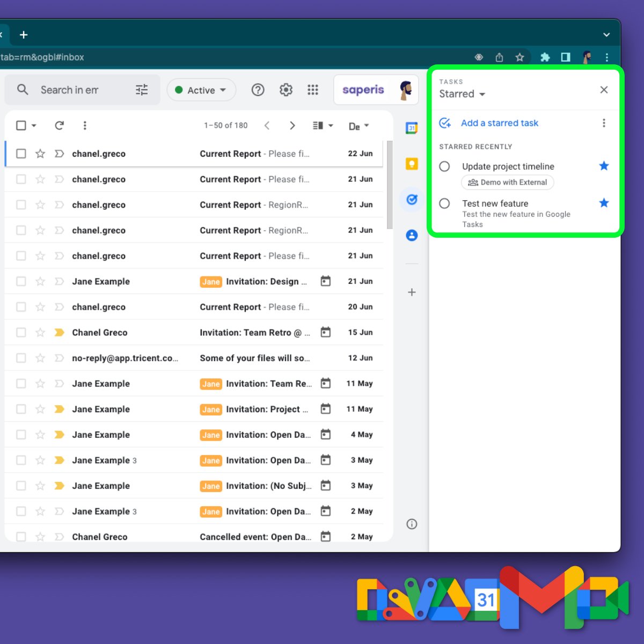Click the browser share icon

coord(499,57)
